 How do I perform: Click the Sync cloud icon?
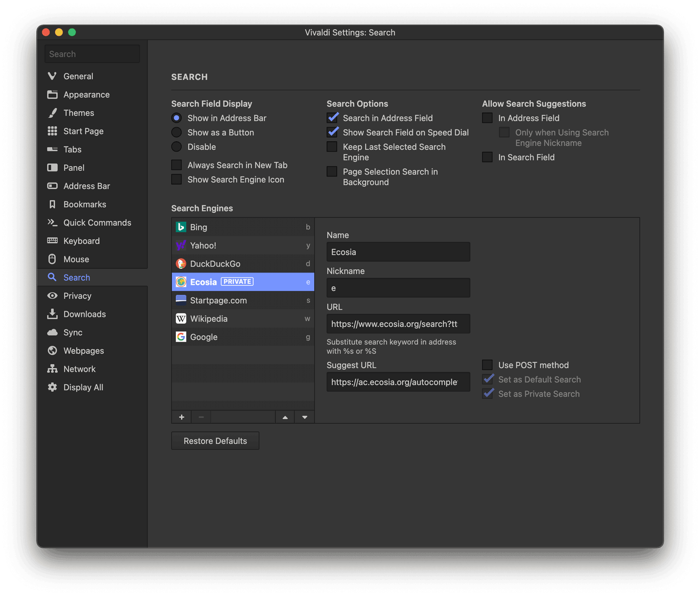(x=52, y=332)
